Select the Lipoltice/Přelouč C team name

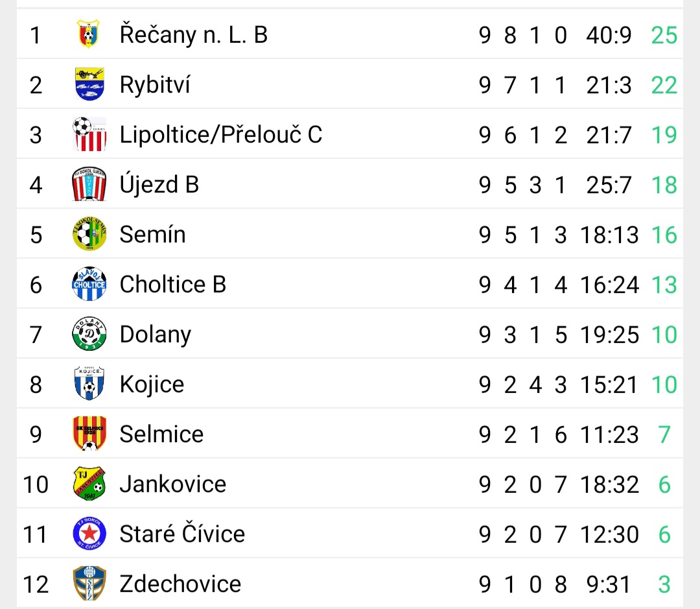point(220,134)
